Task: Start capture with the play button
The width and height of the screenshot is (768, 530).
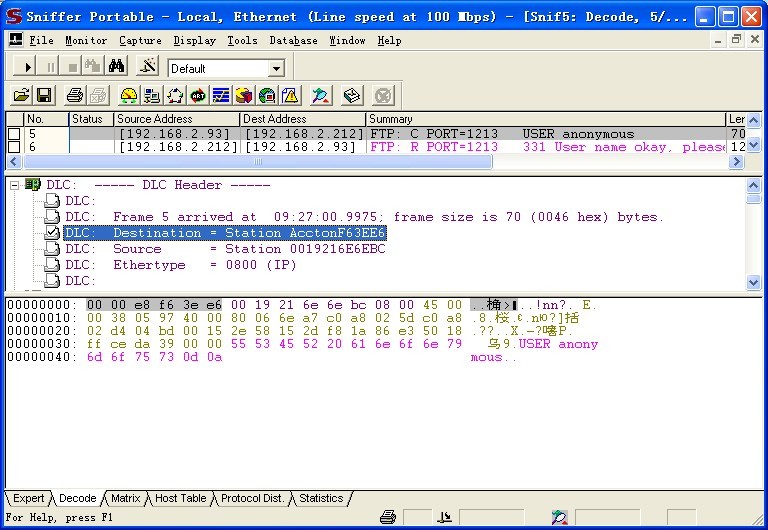Action: click(24, 66)
